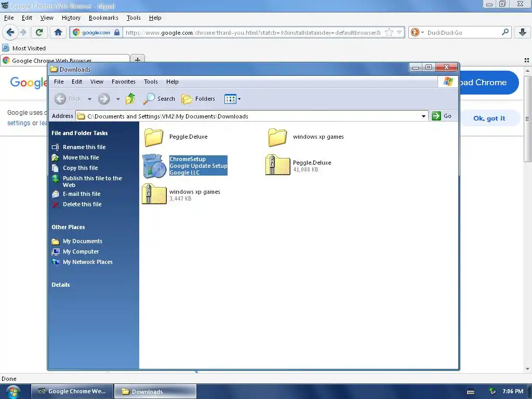
Task: Open the Back history dropdown arrow
Action: pyautogui.click(x=89, y=99)
